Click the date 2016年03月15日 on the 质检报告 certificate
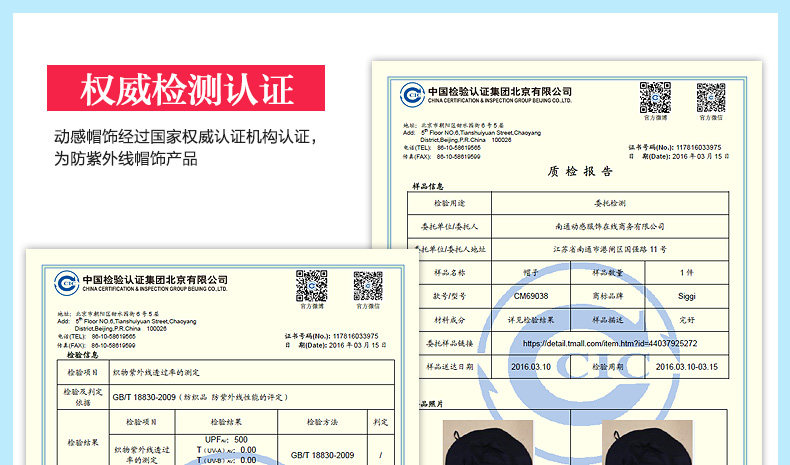Viewport: 790px width, 465px height. tap(701, 157)
